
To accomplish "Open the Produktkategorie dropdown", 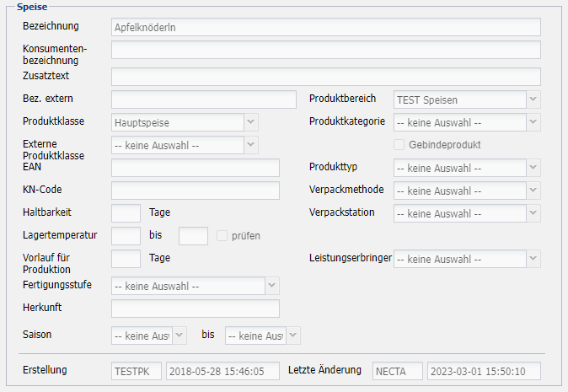I will [466, 122].
